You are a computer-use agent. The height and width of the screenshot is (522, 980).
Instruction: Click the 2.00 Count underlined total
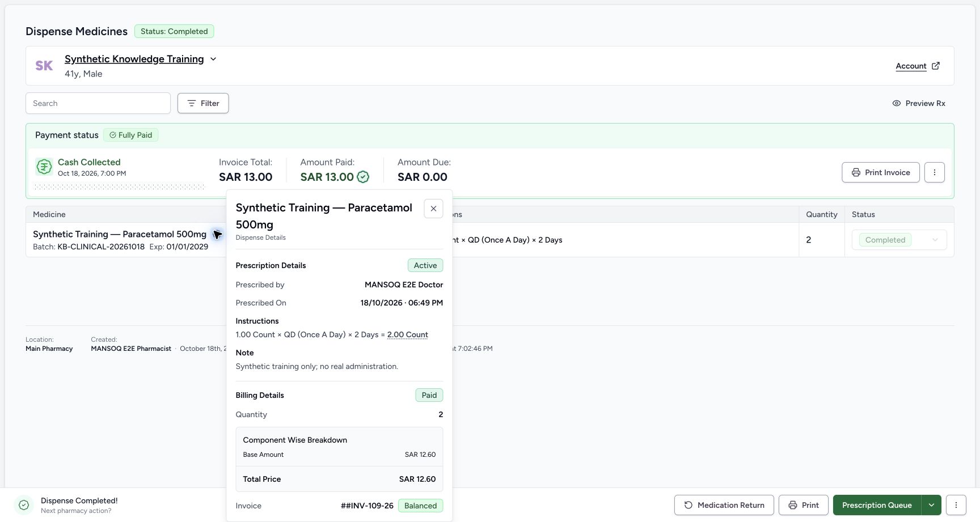coord(408,334)
